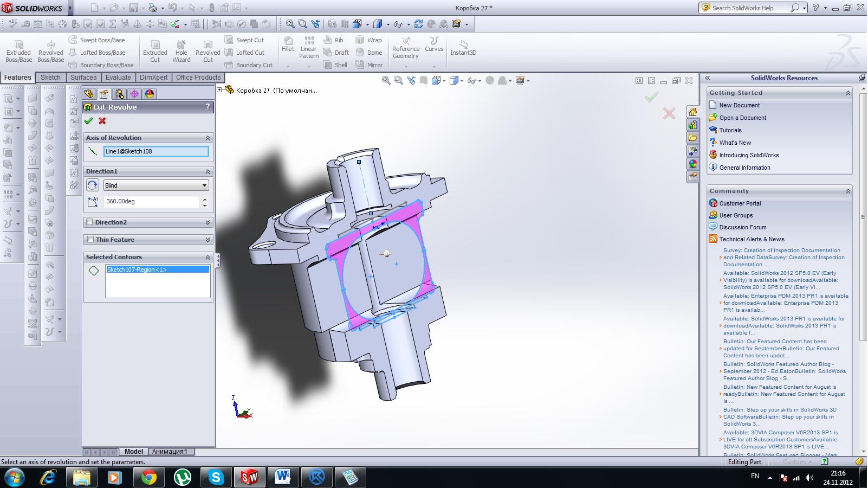Open the Hole Wizard
This screenshot has width=868, height=488.
click(182, 52)
